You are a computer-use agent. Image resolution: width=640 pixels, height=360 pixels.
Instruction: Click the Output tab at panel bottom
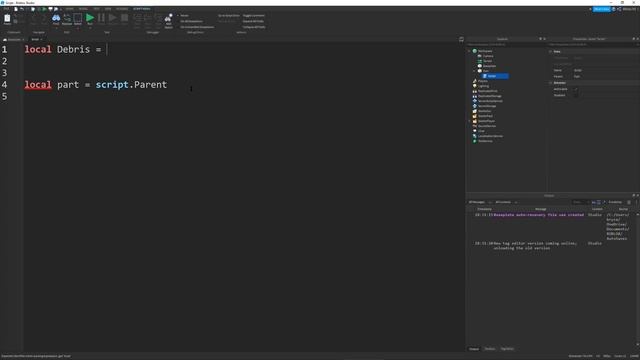point(474,349)
